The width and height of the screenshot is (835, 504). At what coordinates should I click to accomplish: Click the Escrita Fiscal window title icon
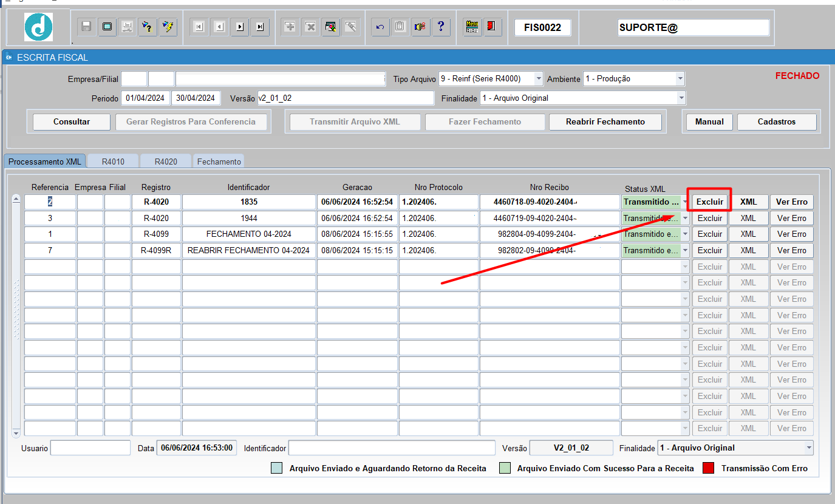[9, 58]
